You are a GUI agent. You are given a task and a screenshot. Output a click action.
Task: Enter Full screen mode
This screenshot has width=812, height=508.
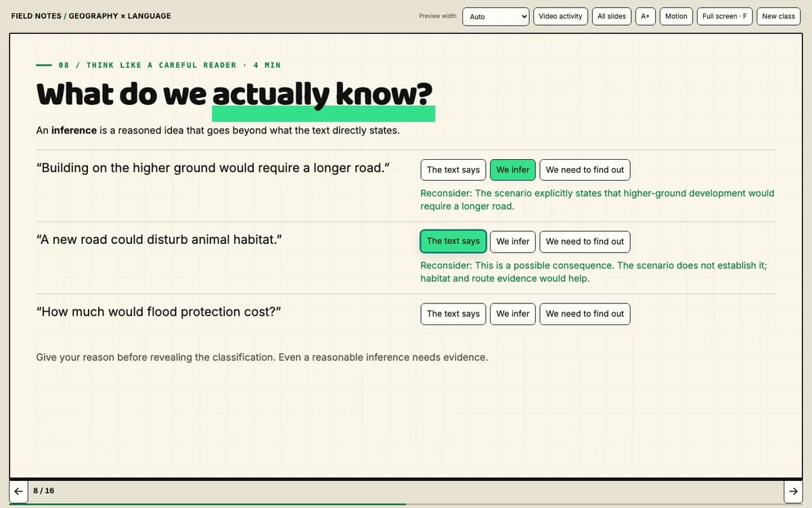[x=725, y=16]
